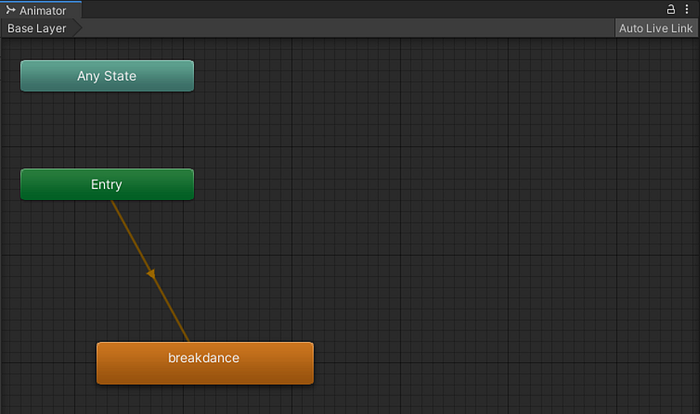Click the Base Layer breadcrumb arrow tip
The image size is (700, 414).
76,28
